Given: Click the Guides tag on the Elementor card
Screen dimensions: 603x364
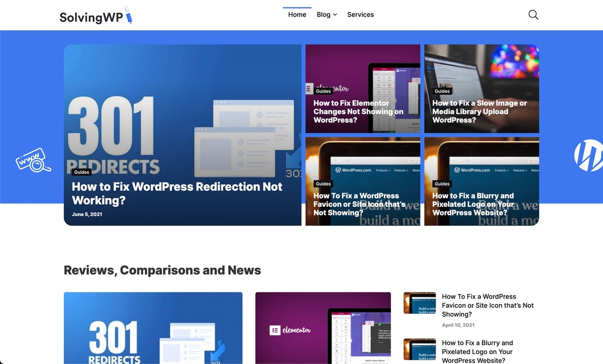Looking at the screenshot, I should (323, 91).
